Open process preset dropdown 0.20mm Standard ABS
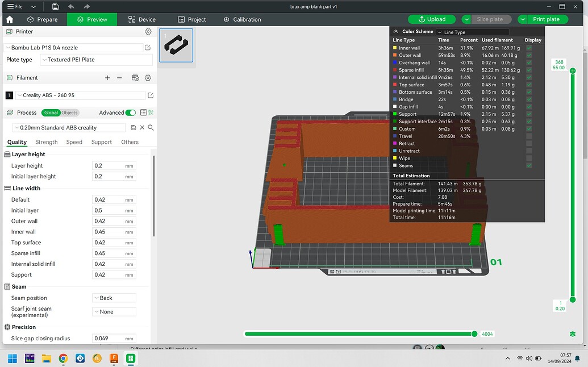The width and height of the screenshot is (588, 367). (x=69, y=127)
